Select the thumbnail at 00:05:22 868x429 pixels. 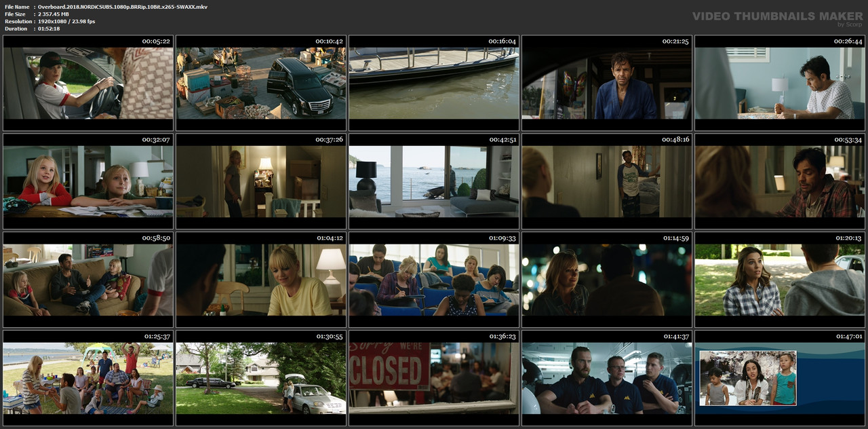tap(88, 83)
